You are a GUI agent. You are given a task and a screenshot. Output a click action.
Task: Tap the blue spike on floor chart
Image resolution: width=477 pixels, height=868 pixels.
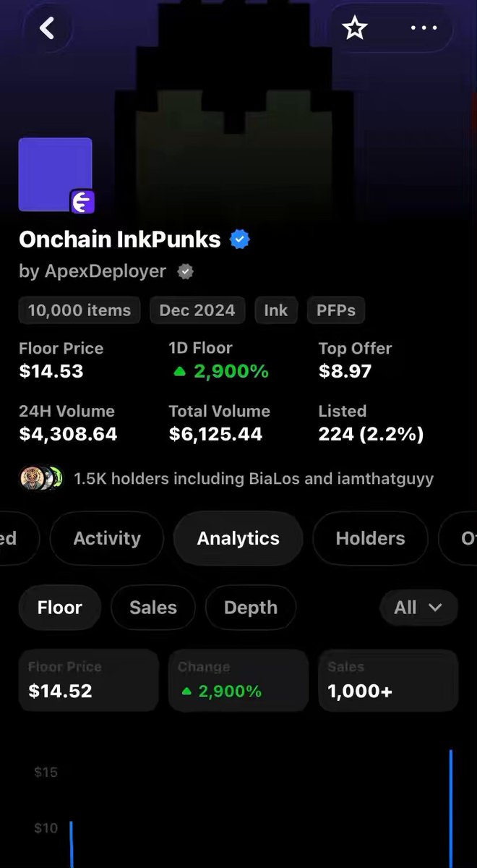(451, 809)
